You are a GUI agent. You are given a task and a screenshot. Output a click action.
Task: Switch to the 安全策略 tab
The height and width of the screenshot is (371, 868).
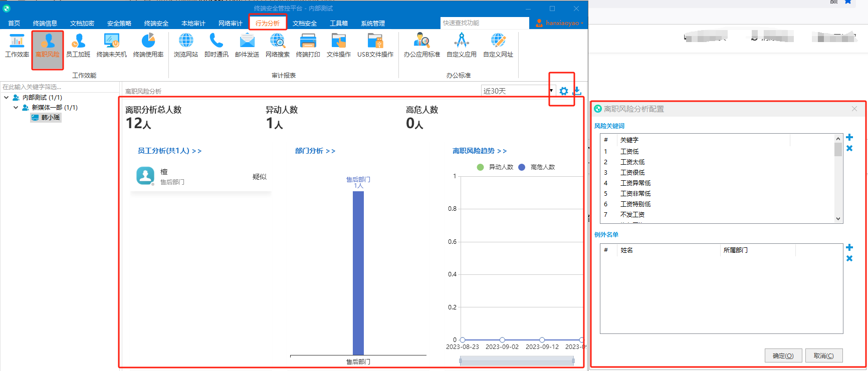(119, 23)
